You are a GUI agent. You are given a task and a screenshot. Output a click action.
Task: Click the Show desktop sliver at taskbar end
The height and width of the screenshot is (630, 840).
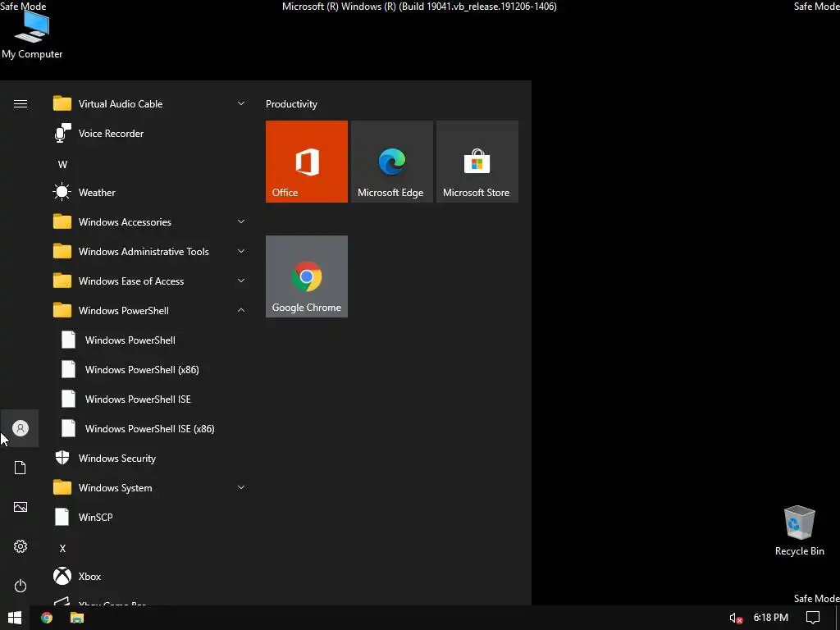[838, 618]
